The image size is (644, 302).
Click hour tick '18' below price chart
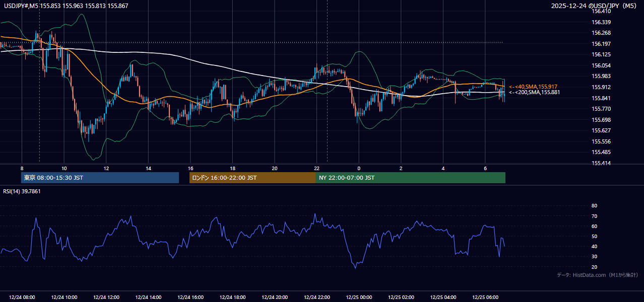point(232,168)
